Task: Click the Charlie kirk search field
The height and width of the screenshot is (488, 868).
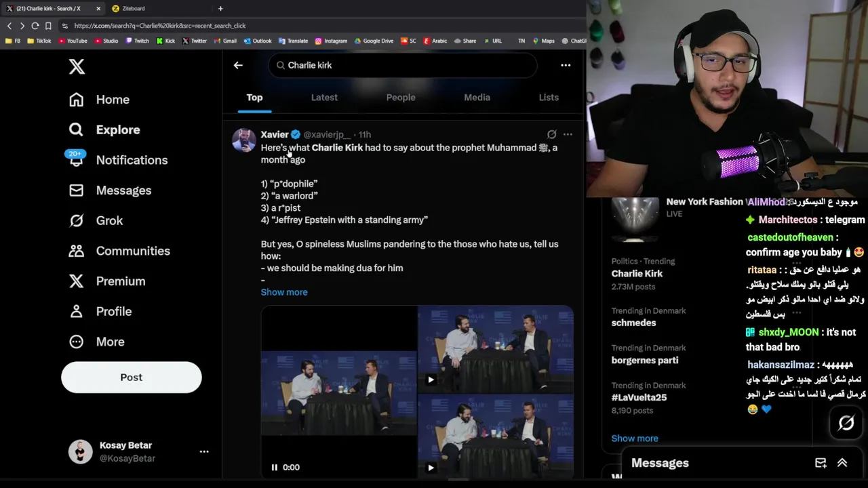Action: pos(403,65)
